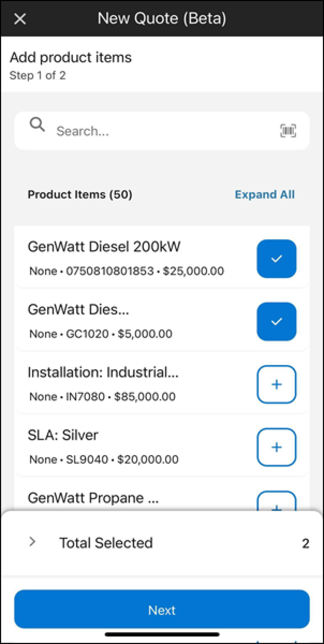Tap the truncated GenWatt Dies... item title

coord(78,309)
